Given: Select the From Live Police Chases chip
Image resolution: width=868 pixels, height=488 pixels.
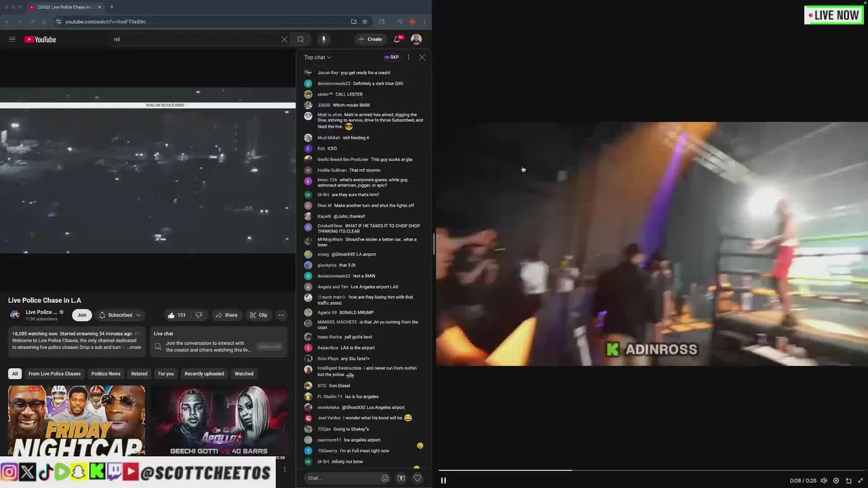Looking at the screenshot, I should coord(54,373).
